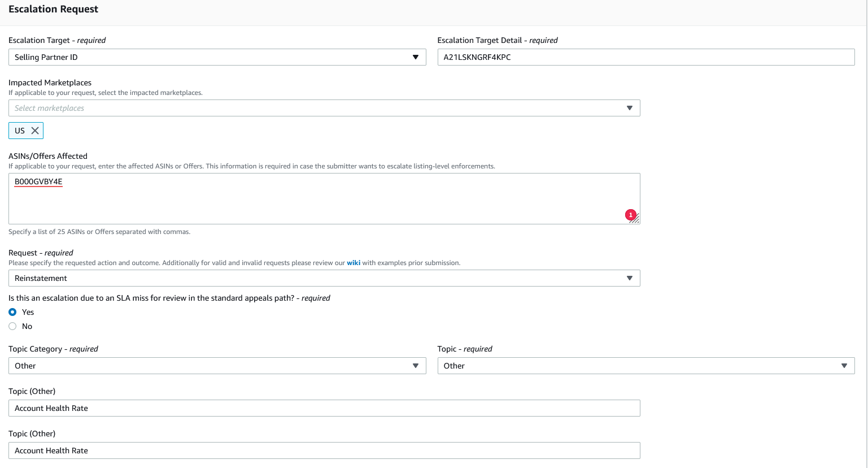
Task: Open the wiki link for request examples
Action: pos(354,263)
